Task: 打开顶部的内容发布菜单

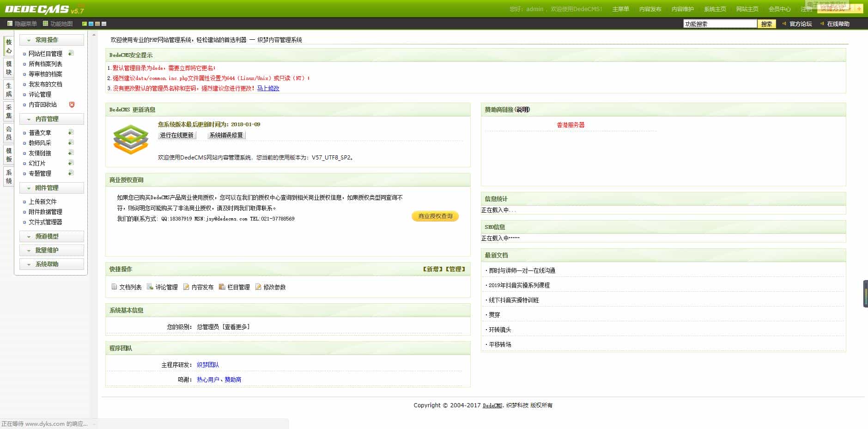Action: [649, 8]
